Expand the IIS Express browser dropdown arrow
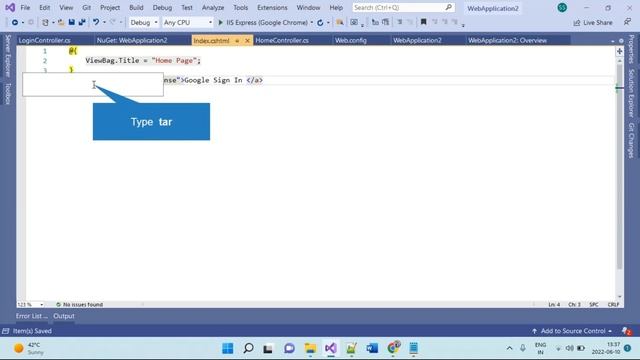The image size is (640, 360). click(312, 22)
